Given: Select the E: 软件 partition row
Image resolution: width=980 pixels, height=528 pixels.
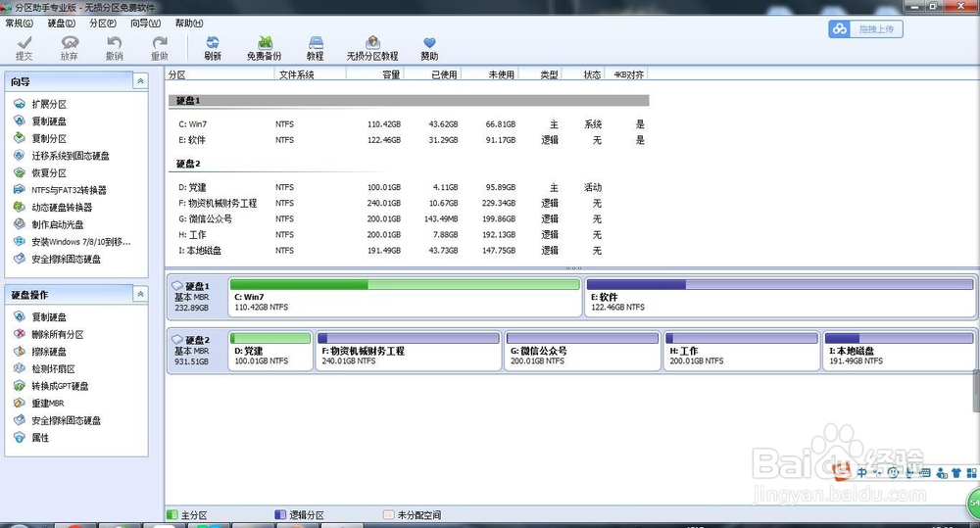Looking at the screenshot, I should point(409,140).
